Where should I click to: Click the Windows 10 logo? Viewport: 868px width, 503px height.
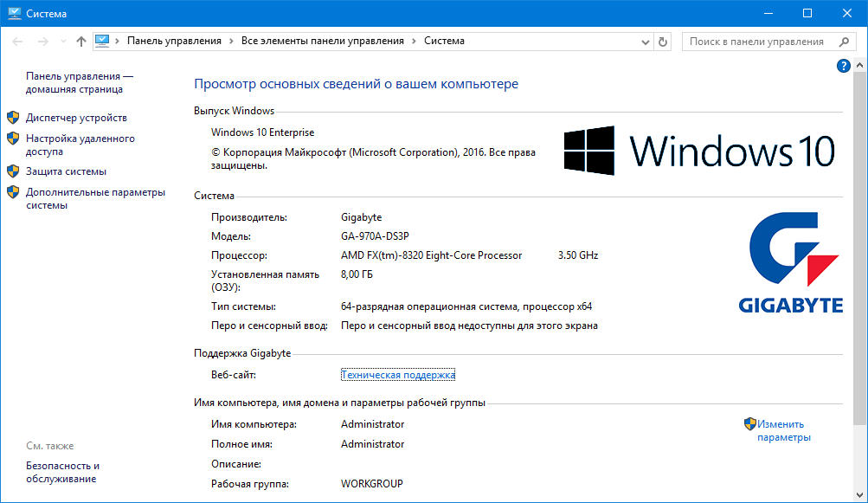click(x=699, y=151)
